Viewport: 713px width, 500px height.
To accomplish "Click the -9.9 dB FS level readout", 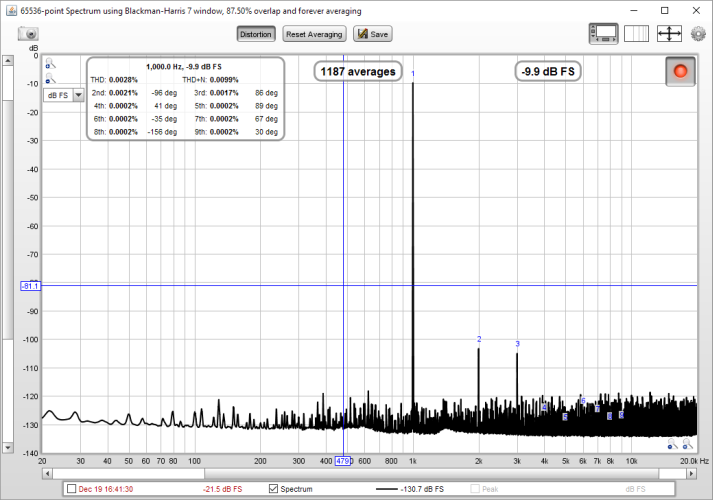I will coord(548,72).
